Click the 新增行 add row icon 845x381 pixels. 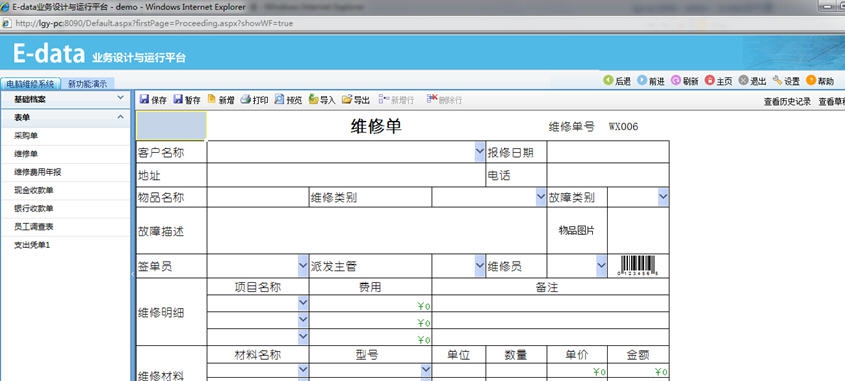coord(384,99)
